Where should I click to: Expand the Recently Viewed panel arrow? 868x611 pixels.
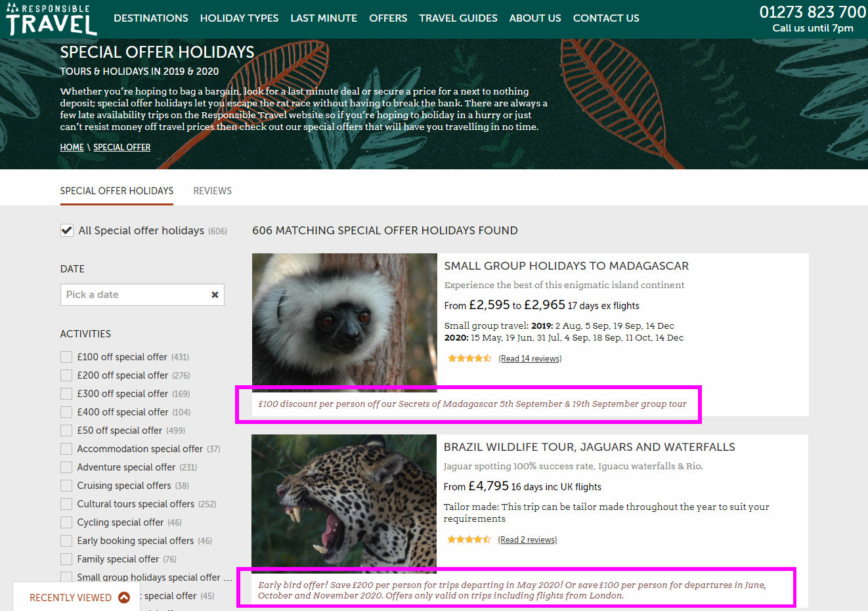(124, 597)
